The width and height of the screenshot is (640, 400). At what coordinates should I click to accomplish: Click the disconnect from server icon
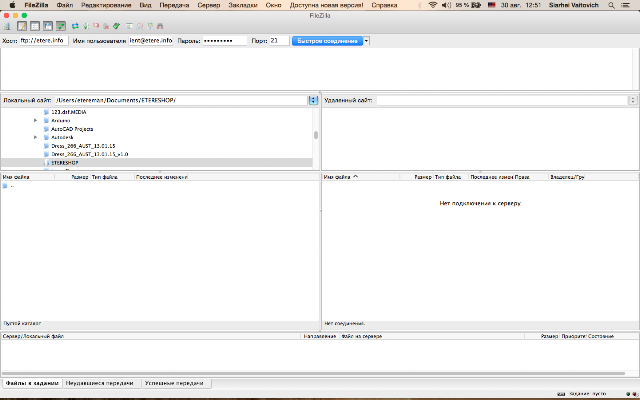coord(106,26)
